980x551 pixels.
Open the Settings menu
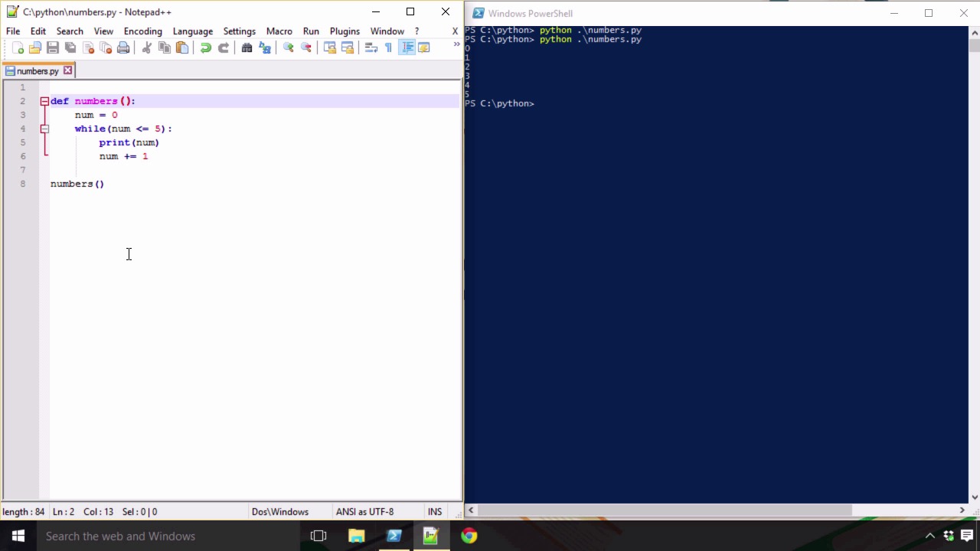click(240, 31)
